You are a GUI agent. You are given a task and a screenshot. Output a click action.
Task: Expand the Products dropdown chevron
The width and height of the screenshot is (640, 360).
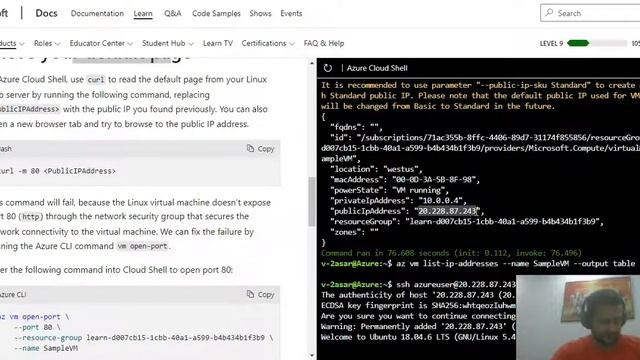[x=22, y=44]
